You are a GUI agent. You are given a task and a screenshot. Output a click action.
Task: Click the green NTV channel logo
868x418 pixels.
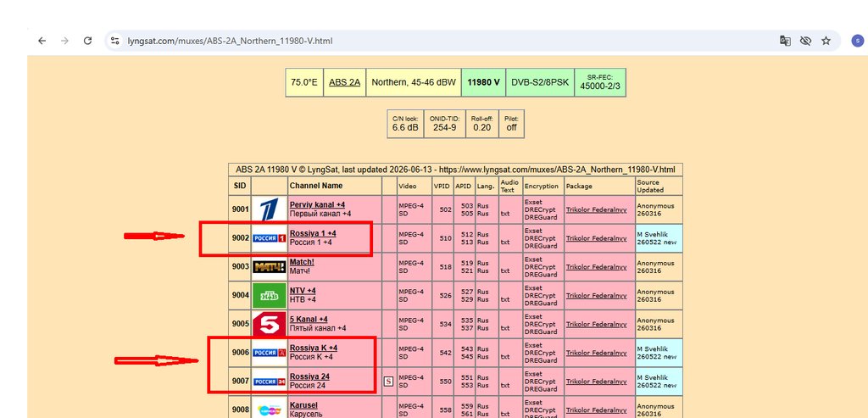(270, 296)
